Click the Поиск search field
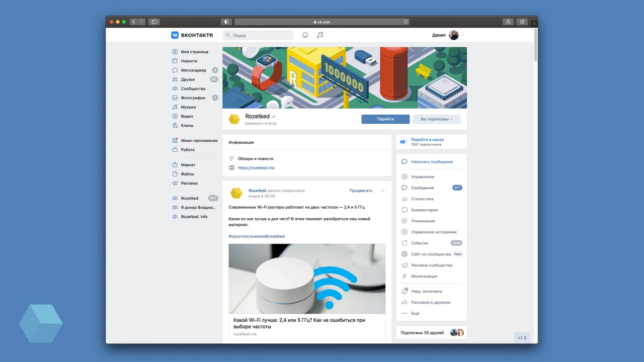This screenshot has width=644, height=362. (x=258, y=35)
